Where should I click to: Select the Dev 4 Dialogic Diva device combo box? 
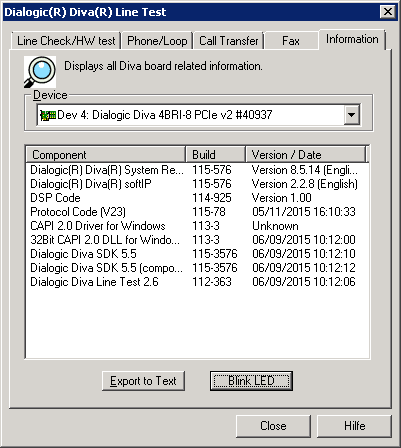click(198, 115)
